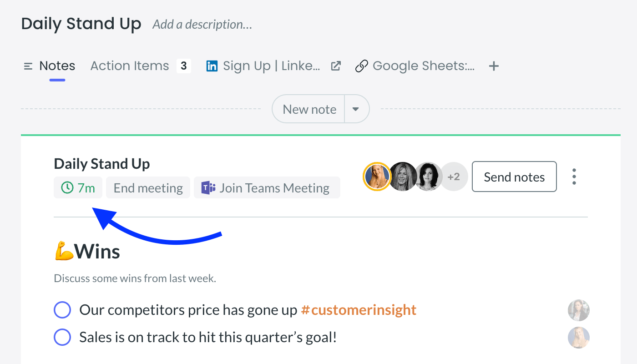The height and width of the screenshot is (364, 637).
Task: Open the Google Sheets tab
Action: (423, 66)
